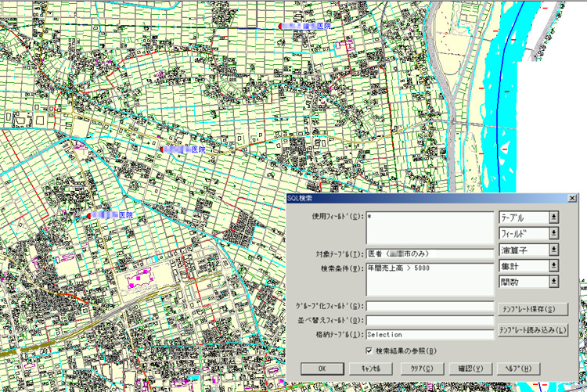Toggle the 検索結果の参照 checkbox
This screenshot has width=587, height=392.
370,350
